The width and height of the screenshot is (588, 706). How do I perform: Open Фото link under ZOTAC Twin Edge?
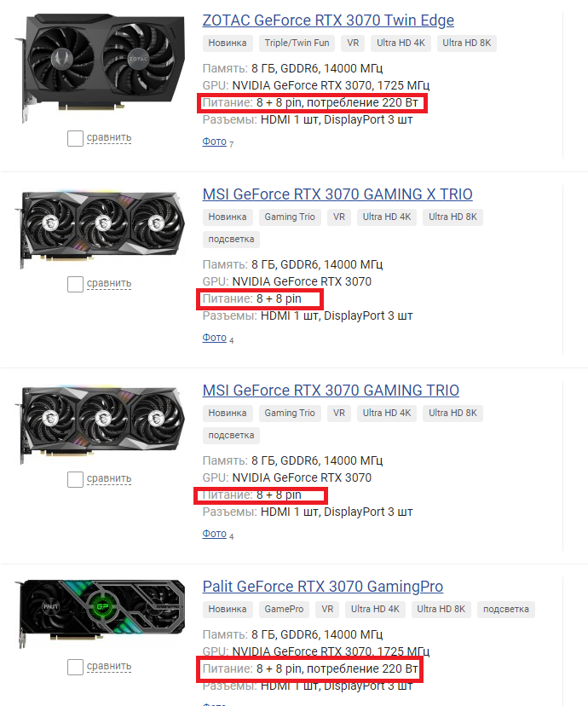tap(214, 142)
